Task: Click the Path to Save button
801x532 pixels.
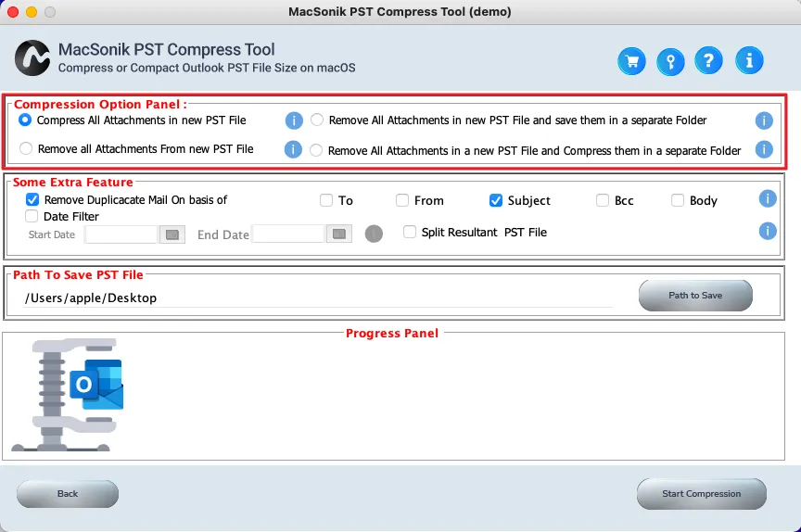Action: pyautogui.click(x=695, y=296)
